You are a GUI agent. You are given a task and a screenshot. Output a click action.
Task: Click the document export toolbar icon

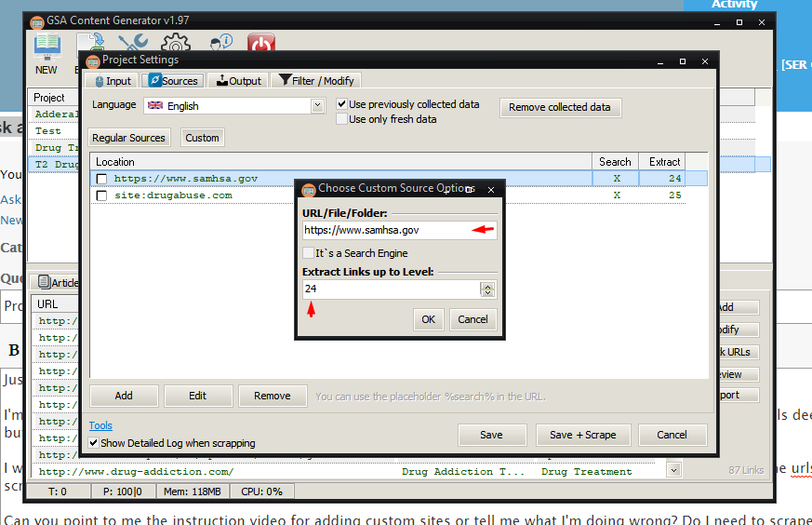pyautogui.click(x=90, y=43)
